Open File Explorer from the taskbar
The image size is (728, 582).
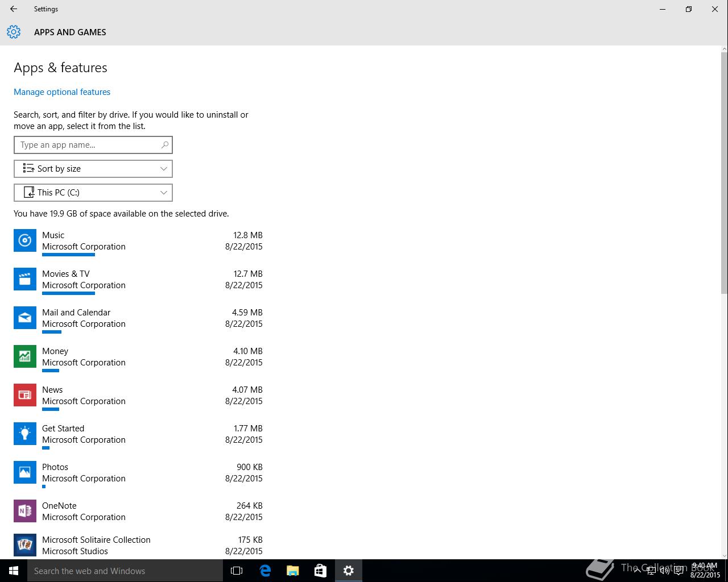click(293, 571)
